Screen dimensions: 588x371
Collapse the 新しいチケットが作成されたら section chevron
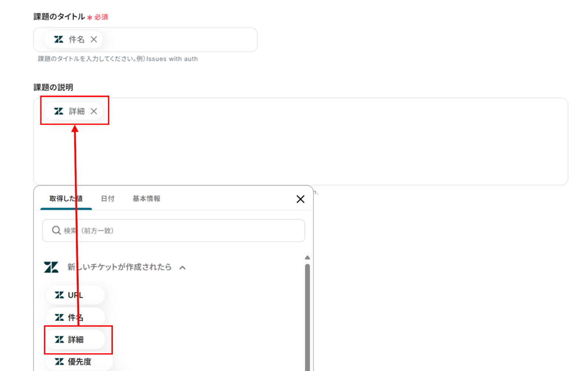[x=182, y=268]
